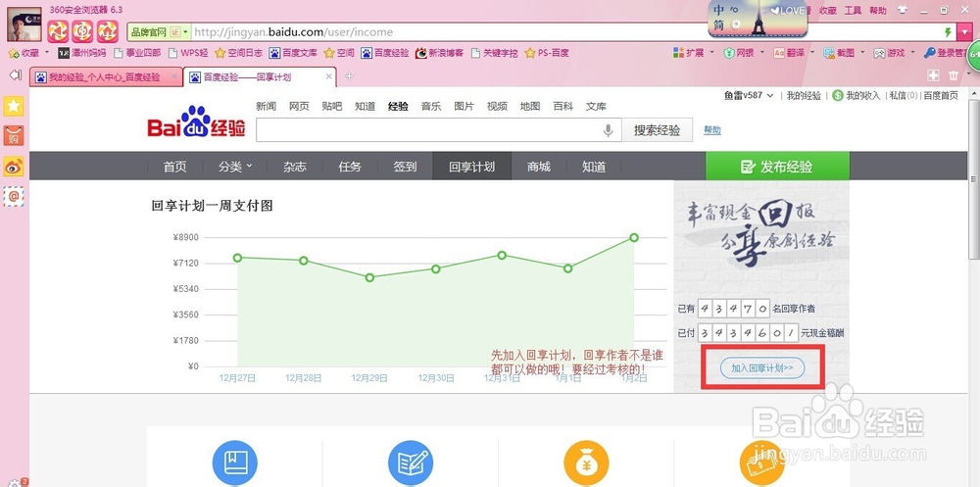Open the 帮助 menu in title bar

(877, 11)
